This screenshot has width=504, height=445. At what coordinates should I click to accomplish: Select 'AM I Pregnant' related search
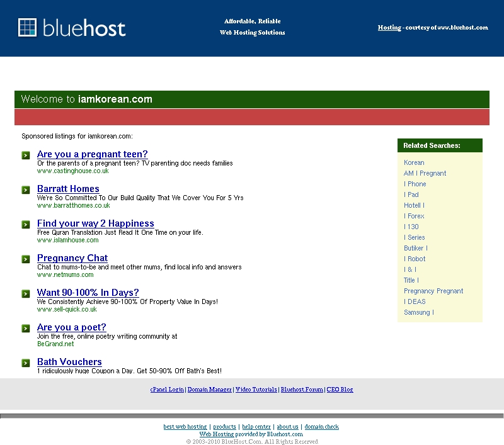click(425, 173)
